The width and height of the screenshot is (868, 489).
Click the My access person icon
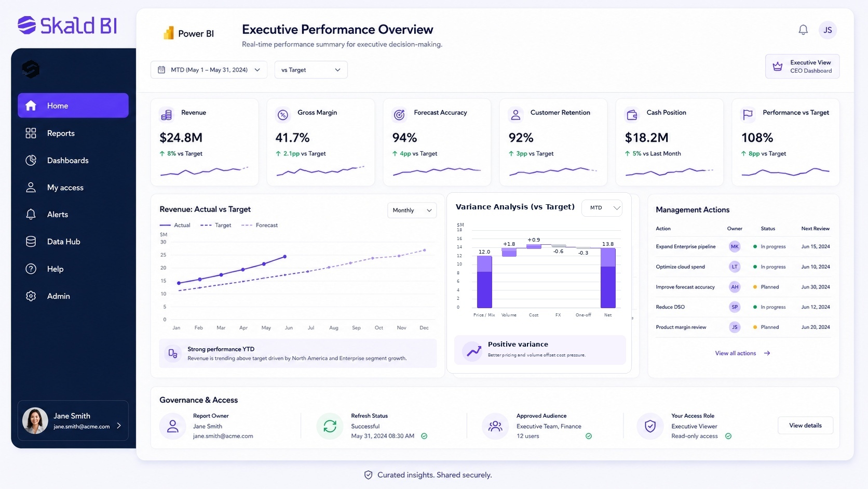31,188
